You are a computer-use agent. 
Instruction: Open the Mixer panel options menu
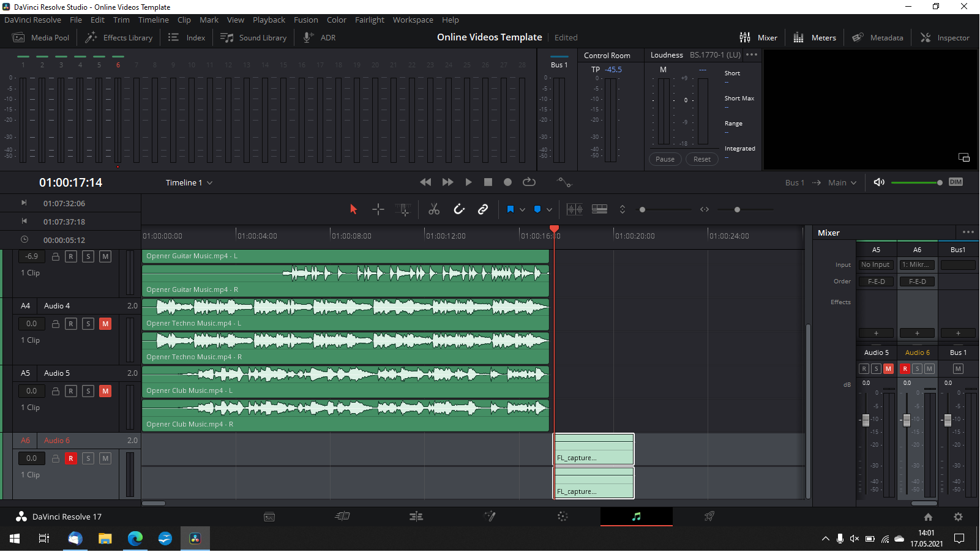point(968,232)
